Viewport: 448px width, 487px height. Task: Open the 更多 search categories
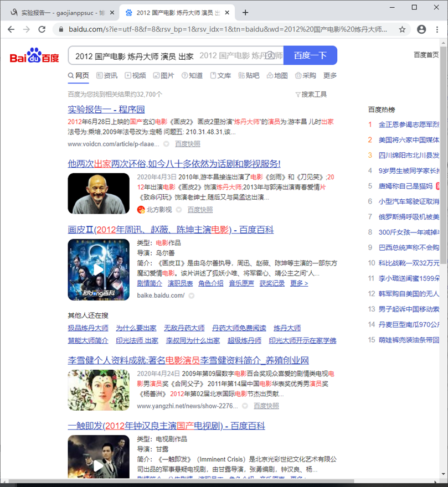330,75
